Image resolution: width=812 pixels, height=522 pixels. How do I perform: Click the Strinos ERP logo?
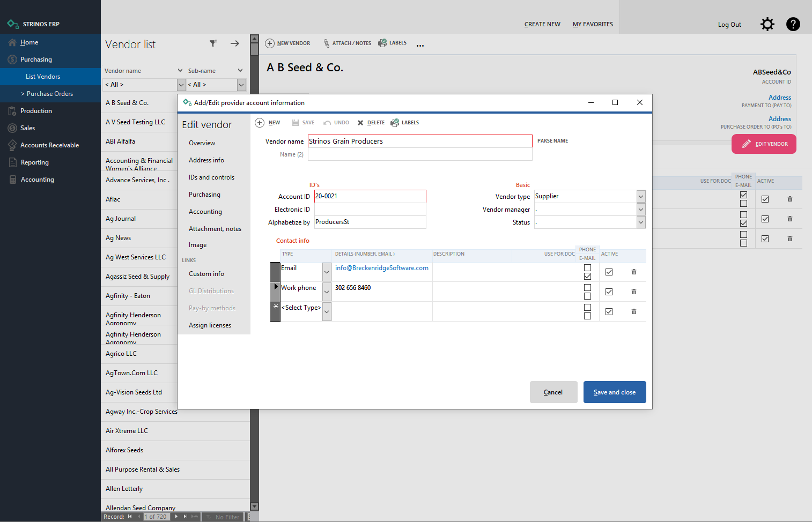click(13, 24)
